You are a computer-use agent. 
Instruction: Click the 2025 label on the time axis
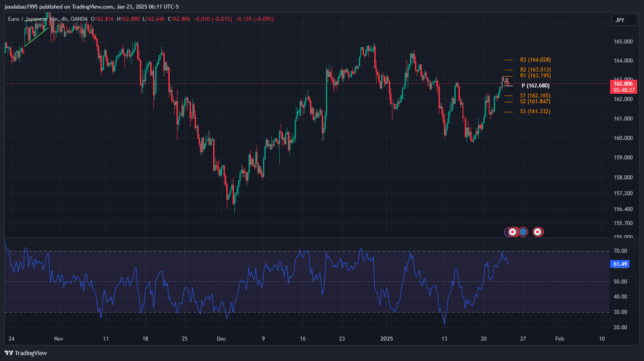[x=386, y=338]
